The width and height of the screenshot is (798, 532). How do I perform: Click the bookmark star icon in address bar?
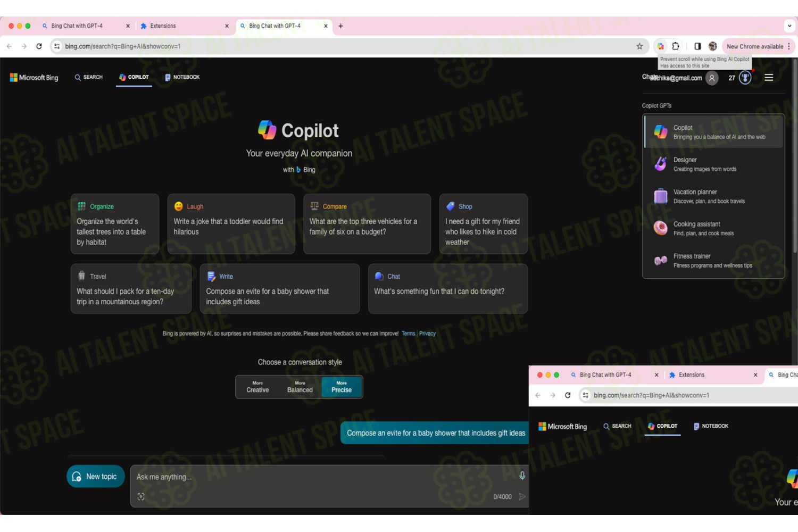pyautogui.click(x=639, y=46)
